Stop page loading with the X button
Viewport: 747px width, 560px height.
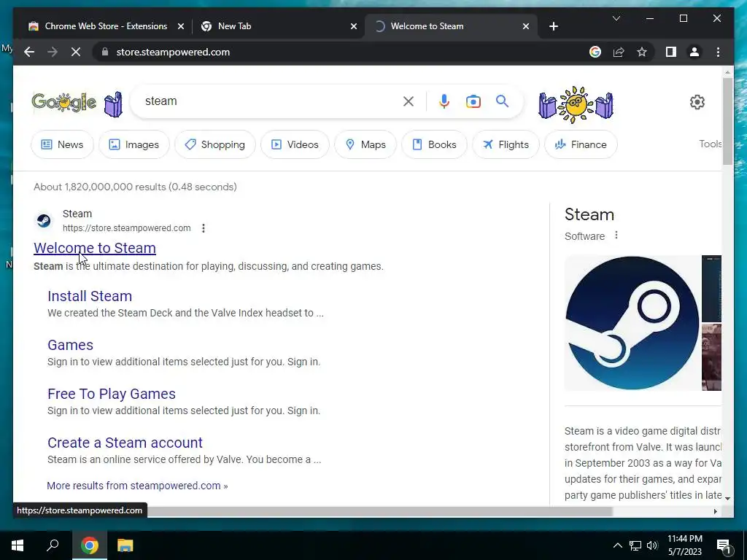click(x=76, y=52)
